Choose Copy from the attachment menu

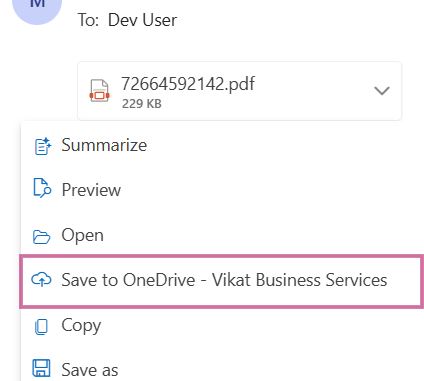(x=222, y=325)
